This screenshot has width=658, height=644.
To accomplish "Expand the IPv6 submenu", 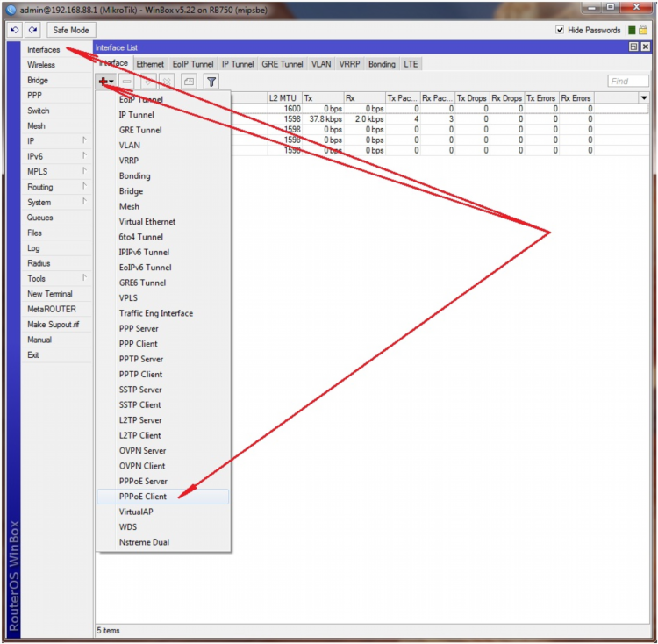I will coord(84,155).
